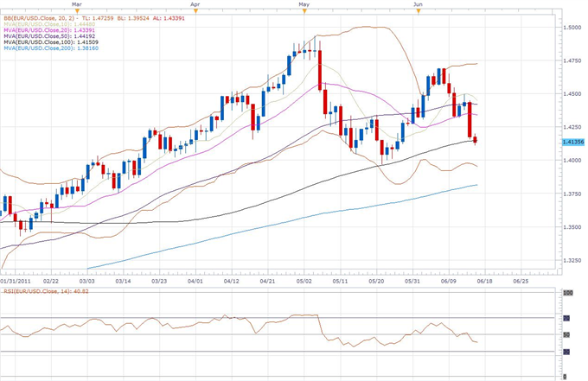Click the 06/18 date axis label
588x381 pixels.
point(484,281)
